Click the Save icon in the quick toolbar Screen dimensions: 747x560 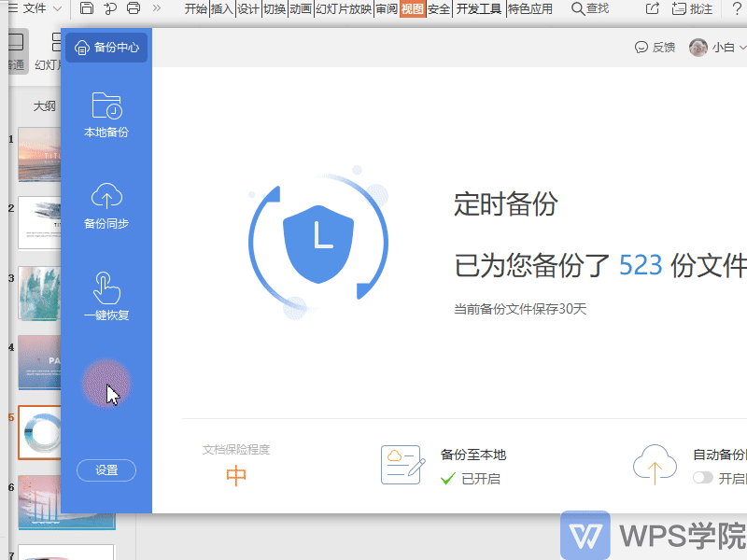87,7
